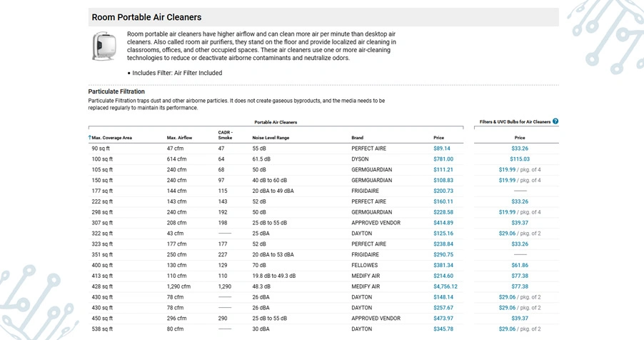Click the FELLOWES brand cell
Viewport: 644px width, 340px height.
(x=364, y=266)
